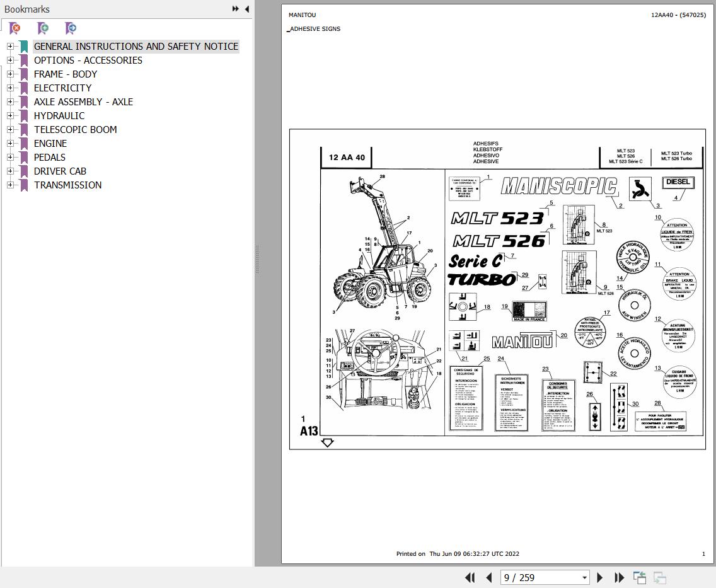Open the DRIVER CAB chapter
Image resolution: width=716 pixels, height=588 pixels.
coord(61,171)
